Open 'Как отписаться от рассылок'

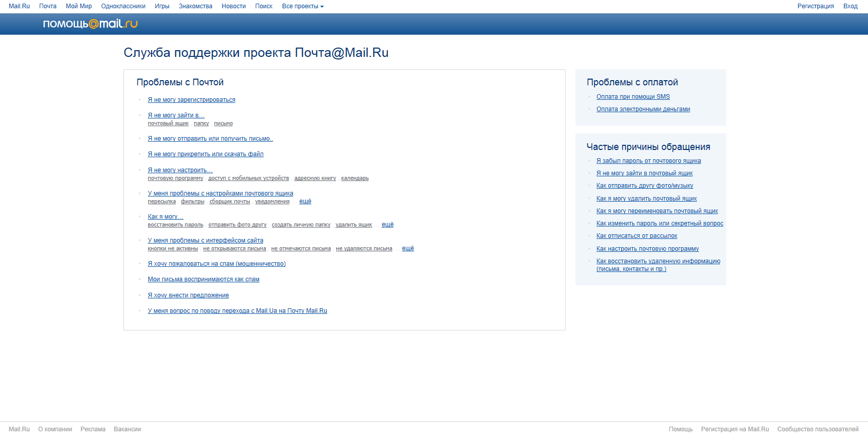[x=637, y=236]
